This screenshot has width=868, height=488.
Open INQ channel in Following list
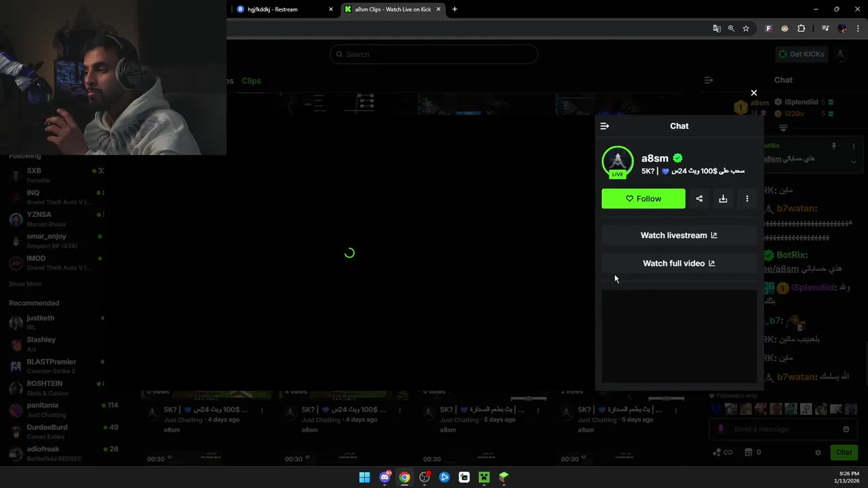tap(56, 197)
